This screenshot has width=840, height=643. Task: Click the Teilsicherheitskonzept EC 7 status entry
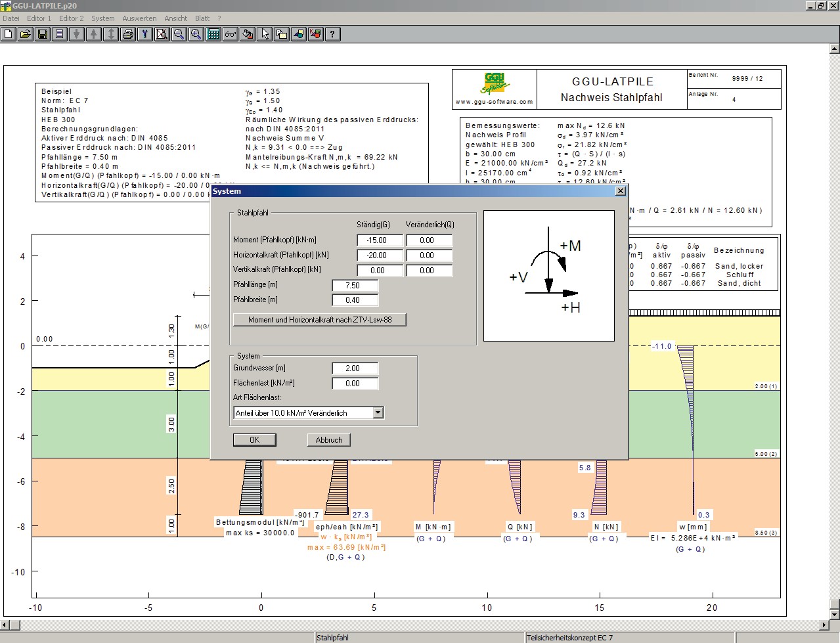click(569, 638)
